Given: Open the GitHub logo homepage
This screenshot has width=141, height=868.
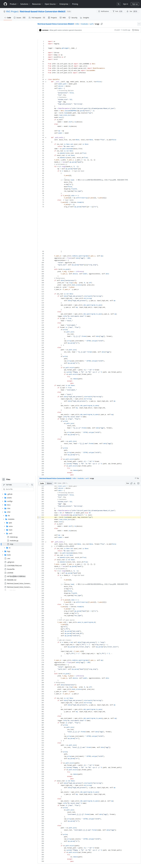Looking at the screenshot, I should [5, 4].
